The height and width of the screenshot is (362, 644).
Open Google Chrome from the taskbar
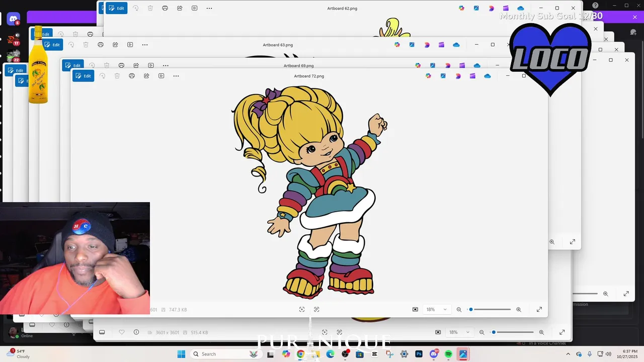pos(300,354)
